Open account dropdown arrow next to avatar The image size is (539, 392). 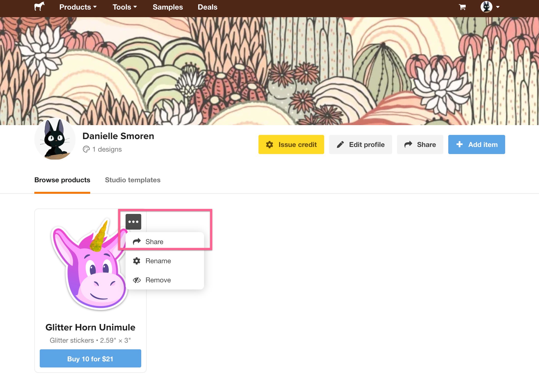[x=498, y=7]
